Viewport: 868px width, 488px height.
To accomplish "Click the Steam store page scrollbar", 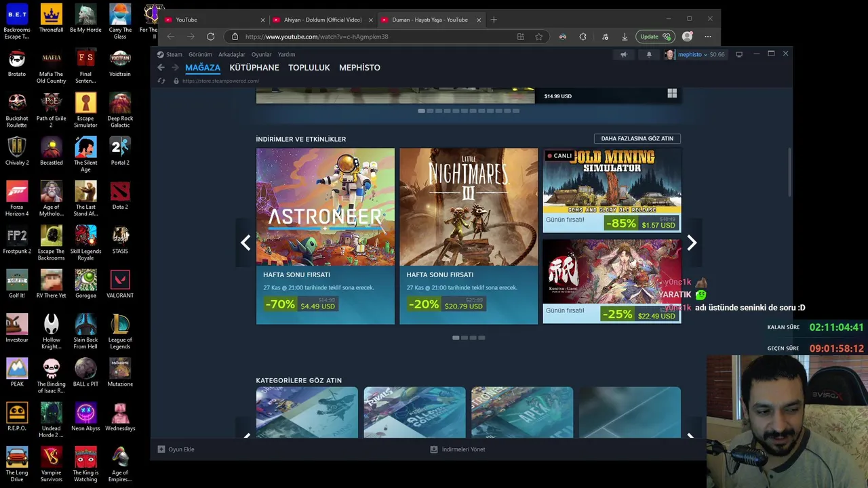I will (x=789, y=173).
